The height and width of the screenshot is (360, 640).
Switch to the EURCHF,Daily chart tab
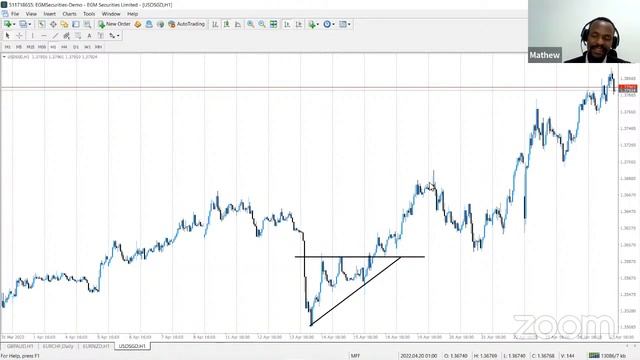coord(58,346)
